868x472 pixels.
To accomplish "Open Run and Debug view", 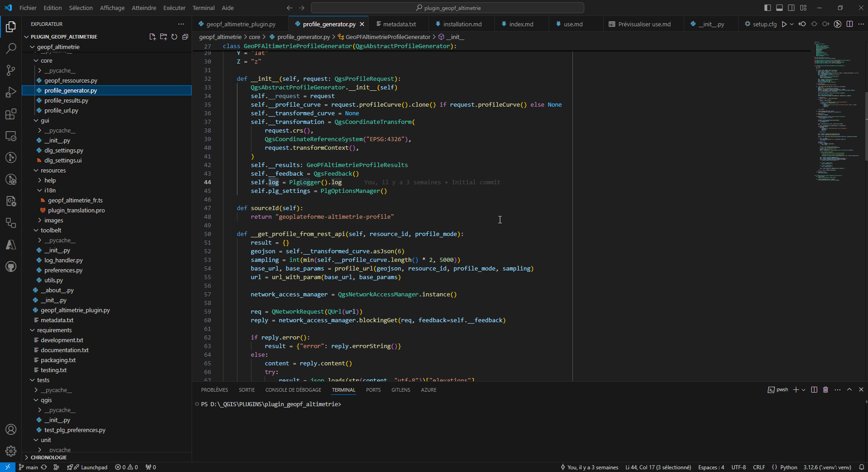I will 11,92.
